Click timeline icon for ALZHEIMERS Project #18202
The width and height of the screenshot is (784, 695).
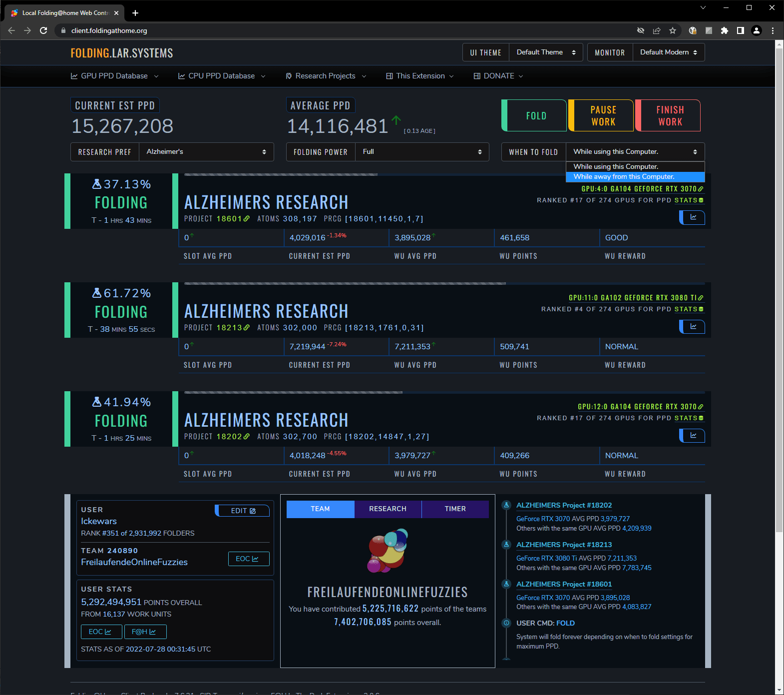[506, 505]
